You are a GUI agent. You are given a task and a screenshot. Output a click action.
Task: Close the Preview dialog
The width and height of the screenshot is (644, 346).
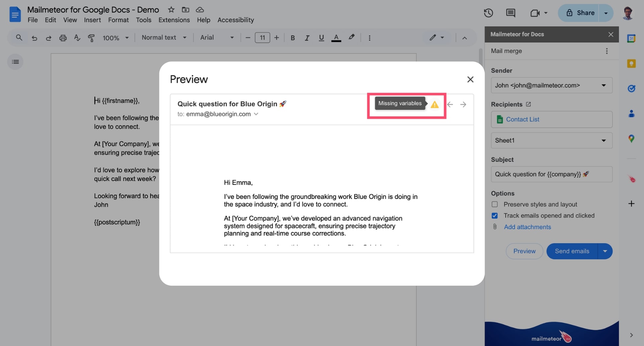(470, 79)
